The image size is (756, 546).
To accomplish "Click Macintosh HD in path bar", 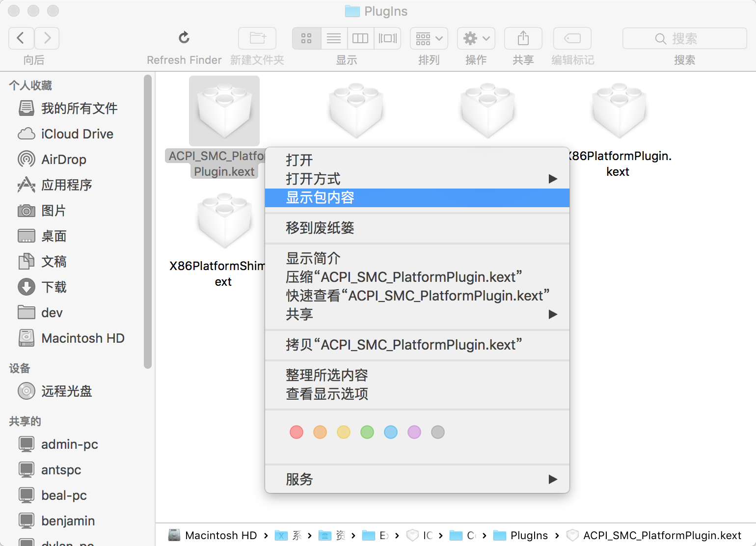I will click(x=213, y=535).
